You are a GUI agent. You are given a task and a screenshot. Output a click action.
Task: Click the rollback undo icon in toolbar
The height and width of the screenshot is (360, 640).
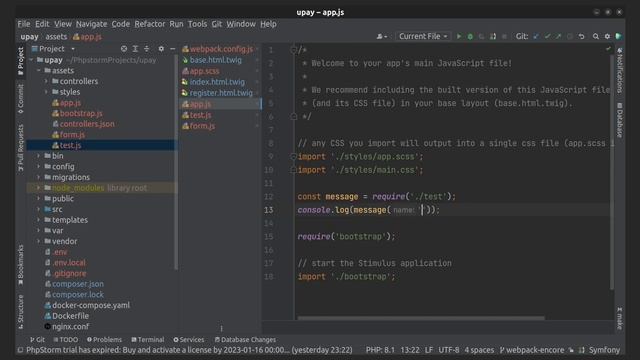(x=581, y=36)
